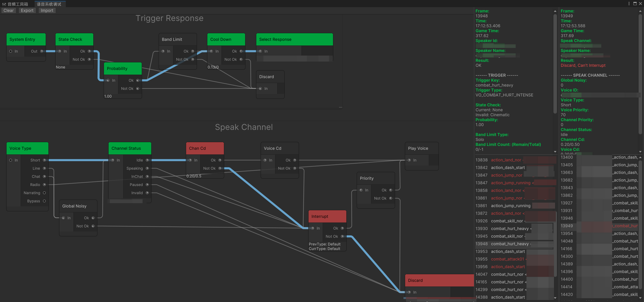Click scroll-up arrow of speak channel list
Screen dimensions: 644x302
point(640,157)
